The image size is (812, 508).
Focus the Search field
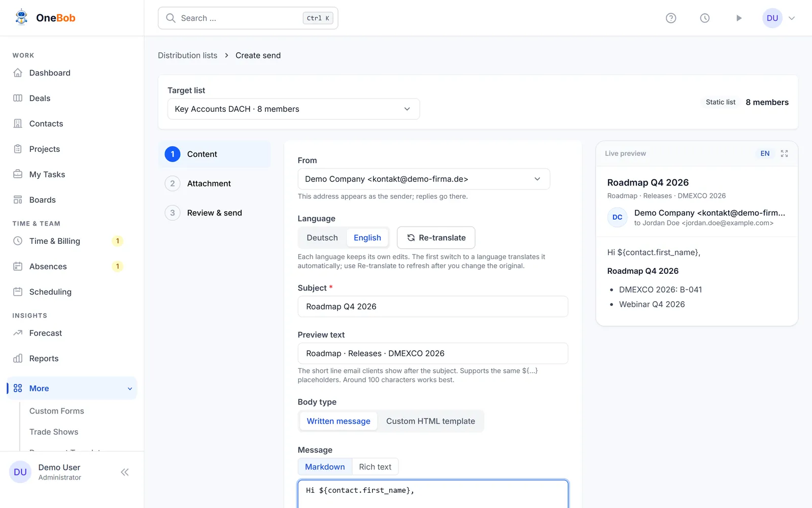(248, 18)
